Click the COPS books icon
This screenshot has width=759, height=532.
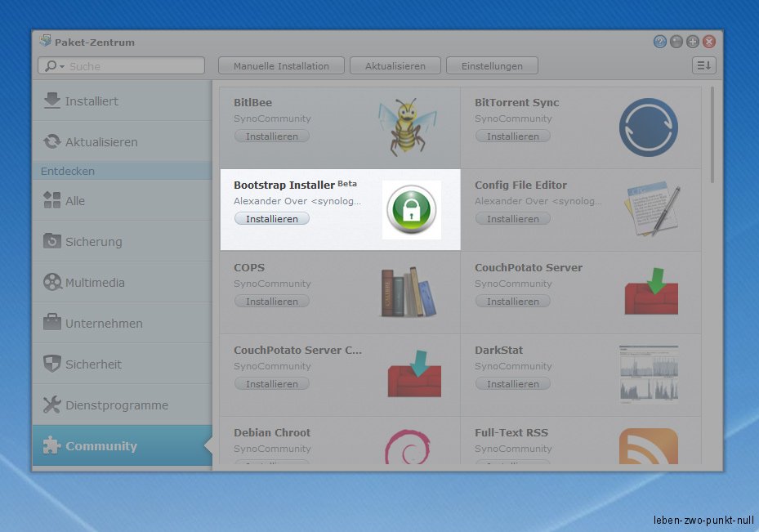click(409, 292)
